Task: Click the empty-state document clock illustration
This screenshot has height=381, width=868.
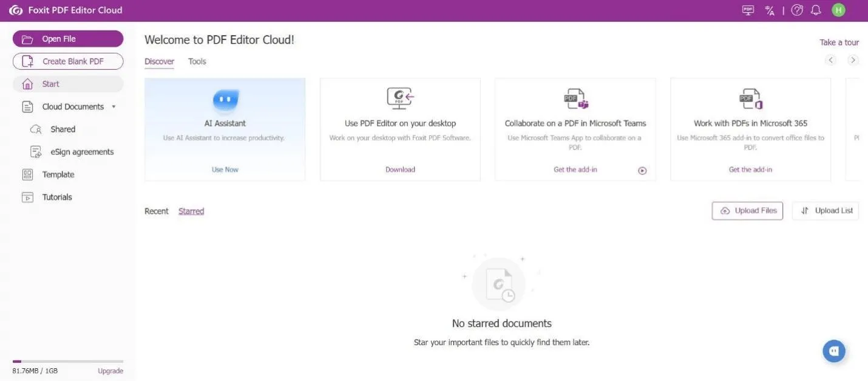Action: [499, 284]
